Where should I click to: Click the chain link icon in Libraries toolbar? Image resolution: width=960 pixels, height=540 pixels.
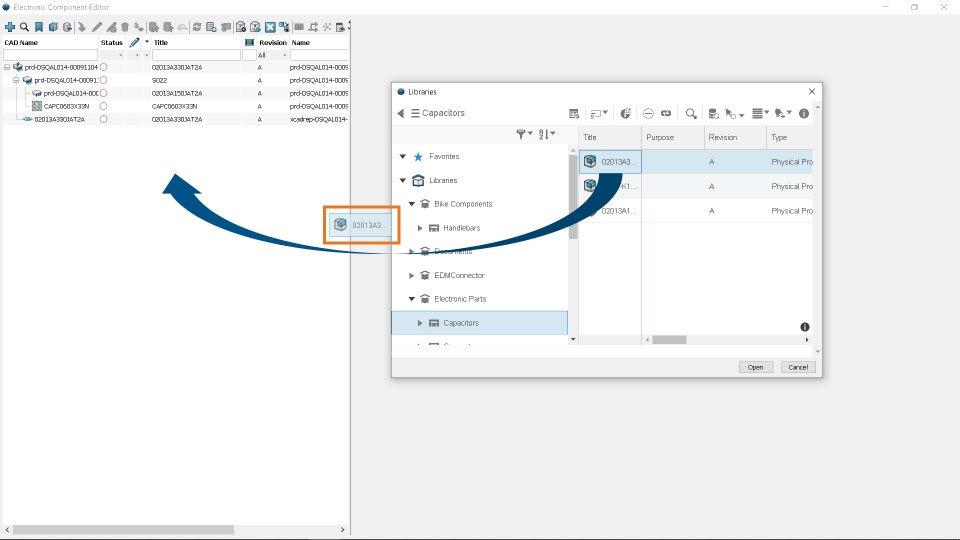(666, 113)
